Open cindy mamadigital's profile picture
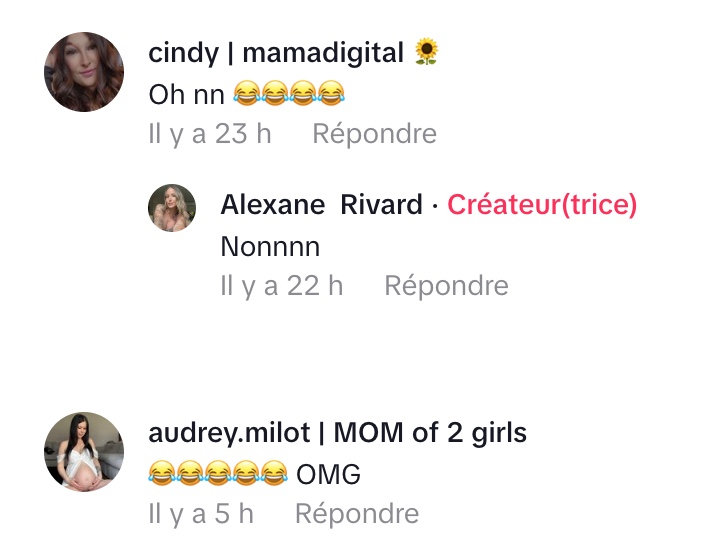This screenshot has height=550, width=708. coord(84,72)
